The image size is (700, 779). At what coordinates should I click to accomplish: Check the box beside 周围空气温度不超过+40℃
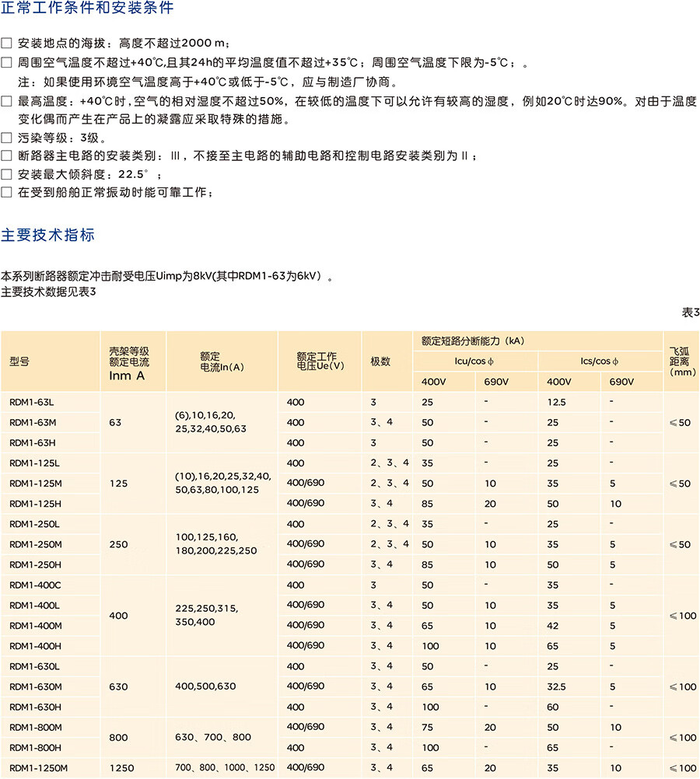[x=7, y=63]
